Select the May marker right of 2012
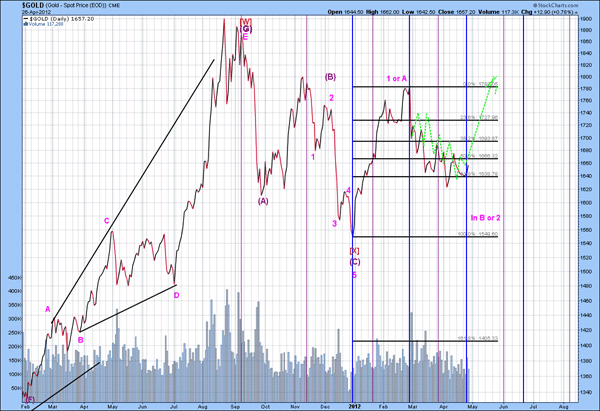This screenshot has width=600, height=411. click(472, 406)
